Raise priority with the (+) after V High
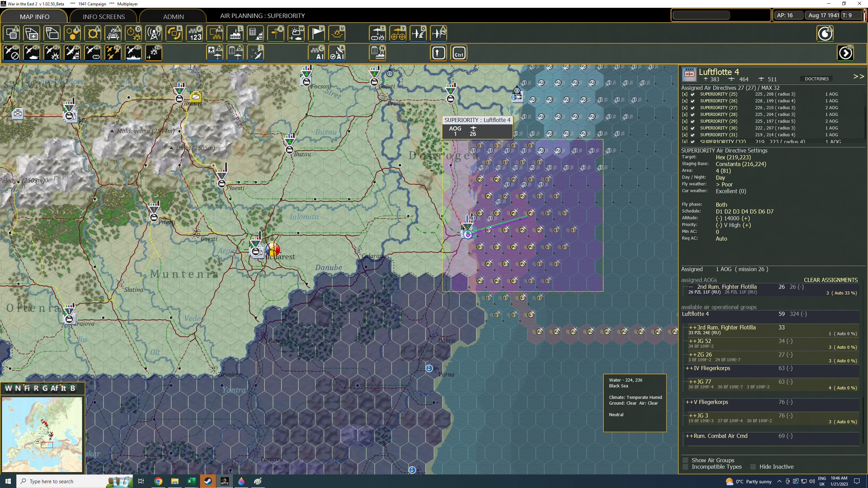The image size is (868, 488). [x=747, y=225]
